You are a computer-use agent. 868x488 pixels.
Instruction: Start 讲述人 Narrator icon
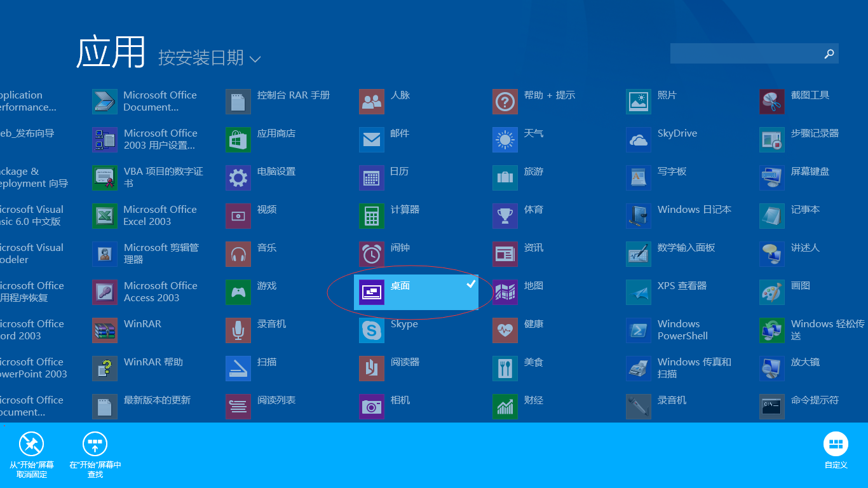click(772, 254)
